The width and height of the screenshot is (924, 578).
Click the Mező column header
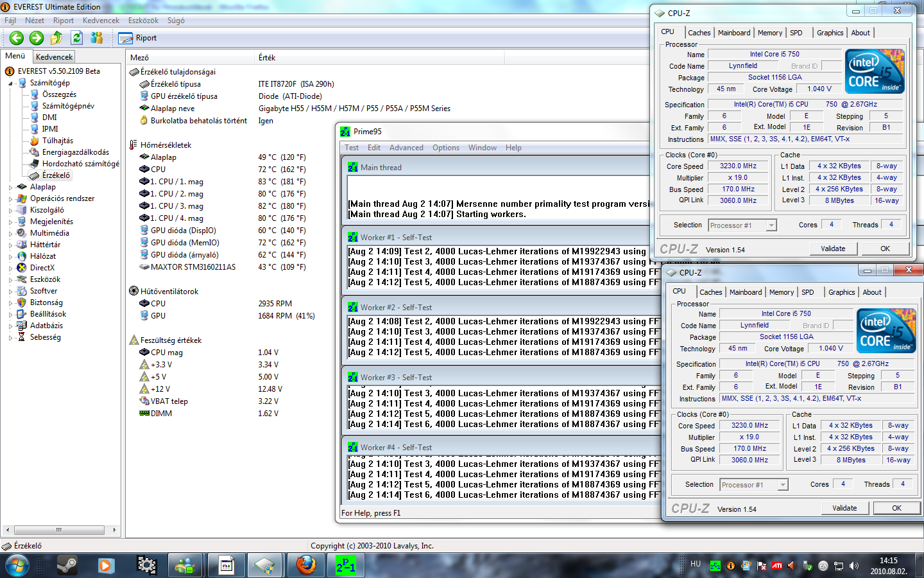point(191,58)
